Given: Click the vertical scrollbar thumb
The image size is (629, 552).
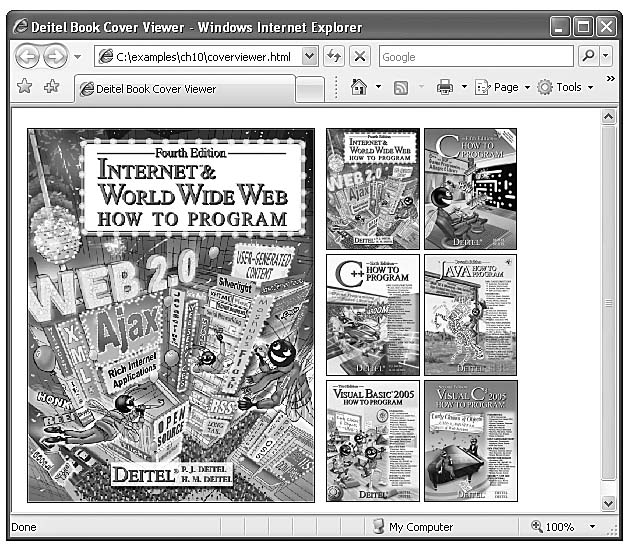Looking at the screenshot, I should (x=609, y=303).
